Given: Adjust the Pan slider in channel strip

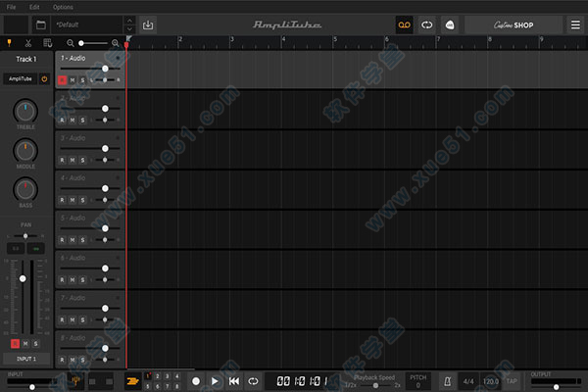Looking at the screenshot, I should pyautogui.click(x=25, y=236).
